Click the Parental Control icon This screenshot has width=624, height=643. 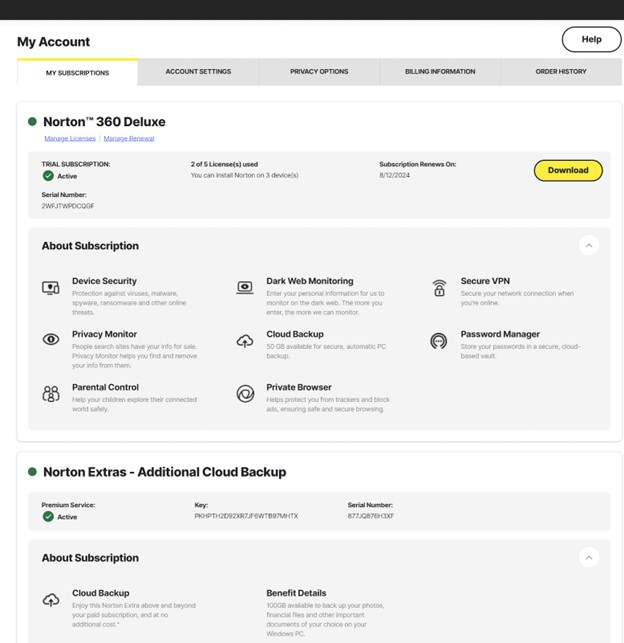click(51, 394)
